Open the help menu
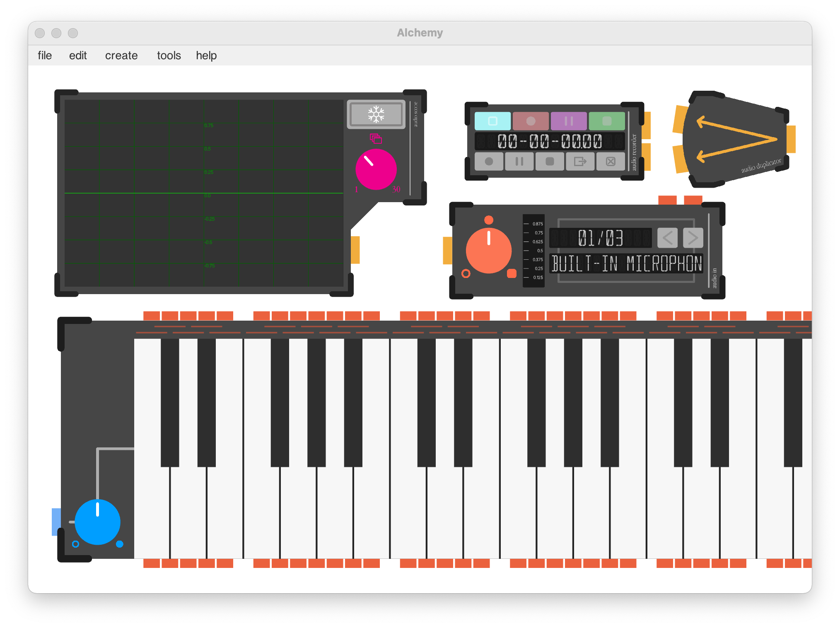Screen dimensions: 840x628 coord(206,56)
